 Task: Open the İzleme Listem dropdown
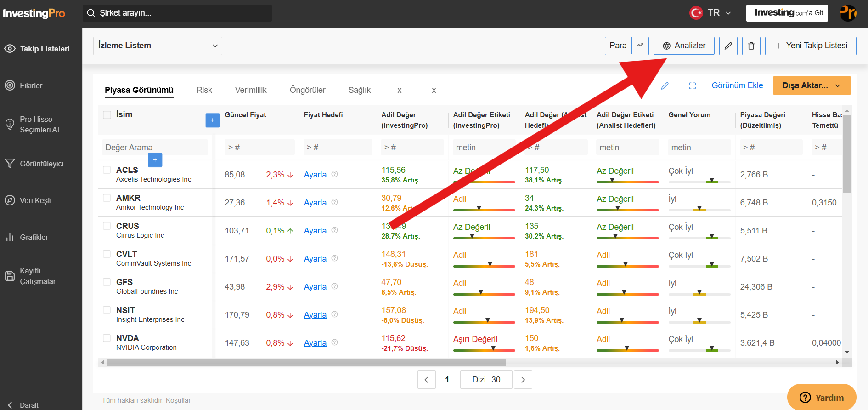(158, 46)
